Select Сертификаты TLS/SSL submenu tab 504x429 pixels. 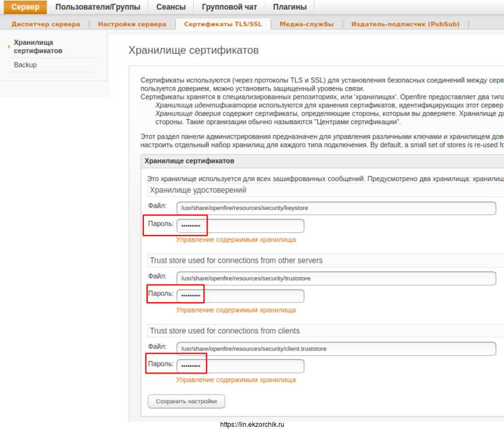pos(223,24)
